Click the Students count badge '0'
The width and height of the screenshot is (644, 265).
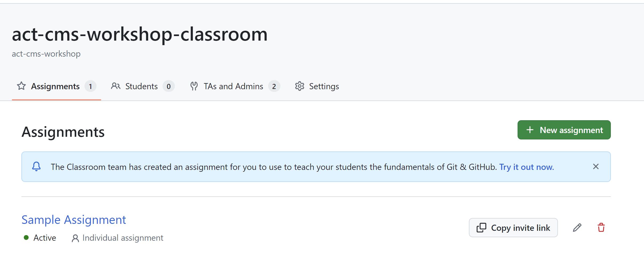tap(169, 86)
